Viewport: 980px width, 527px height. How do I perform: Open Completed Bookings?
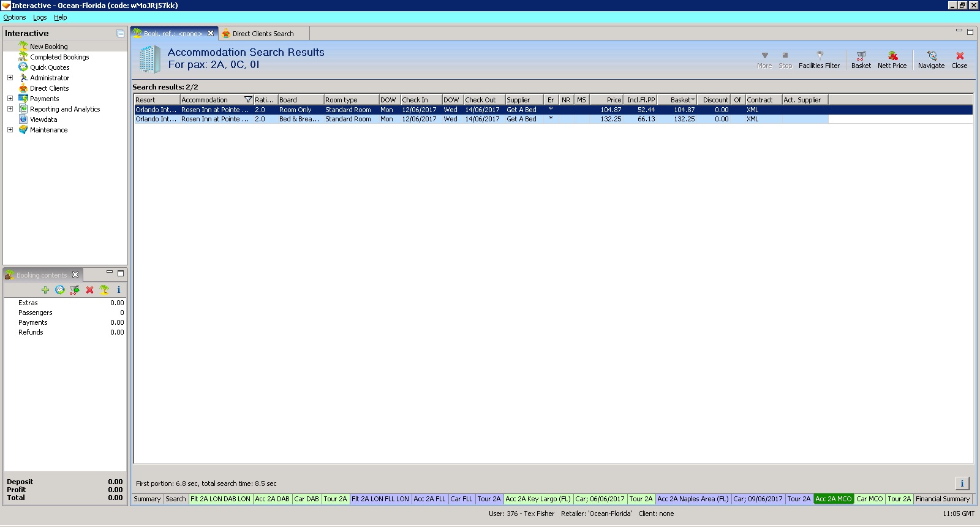point(59,57)
